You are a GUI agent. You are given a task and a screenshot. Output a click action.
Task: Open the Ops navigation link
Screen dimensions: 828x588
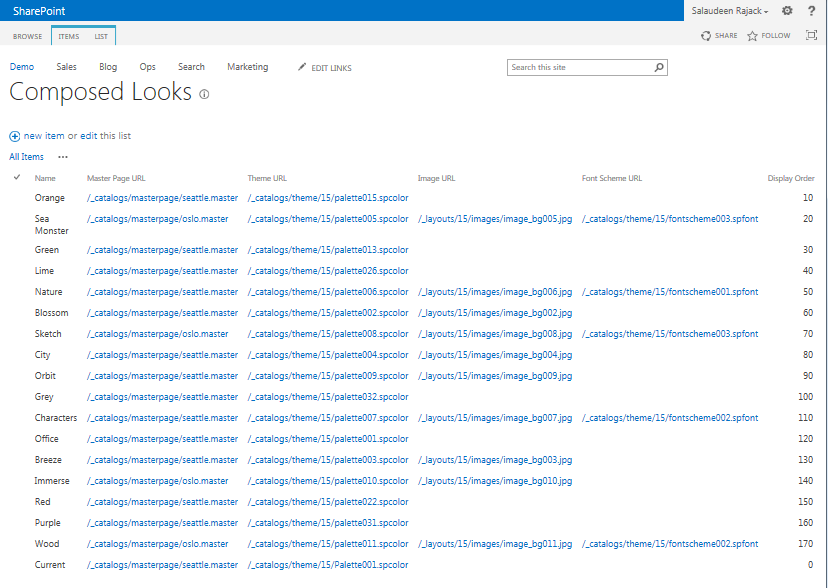tap(147, 67)
